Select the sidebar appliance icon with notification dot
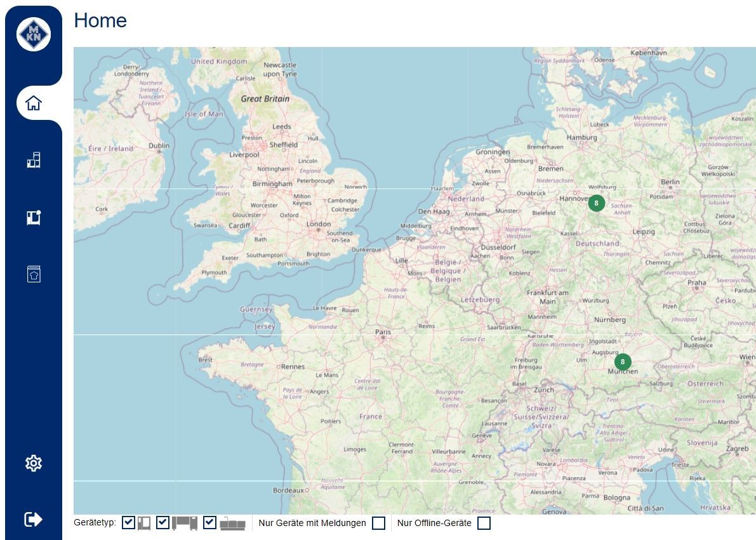The width and height of the screenshot is (756, 540). tap(34, 217)
